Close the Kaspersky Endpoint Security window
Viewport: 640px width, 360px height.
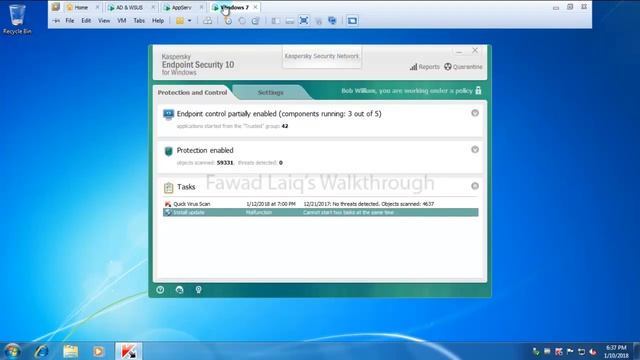(475, 50)
